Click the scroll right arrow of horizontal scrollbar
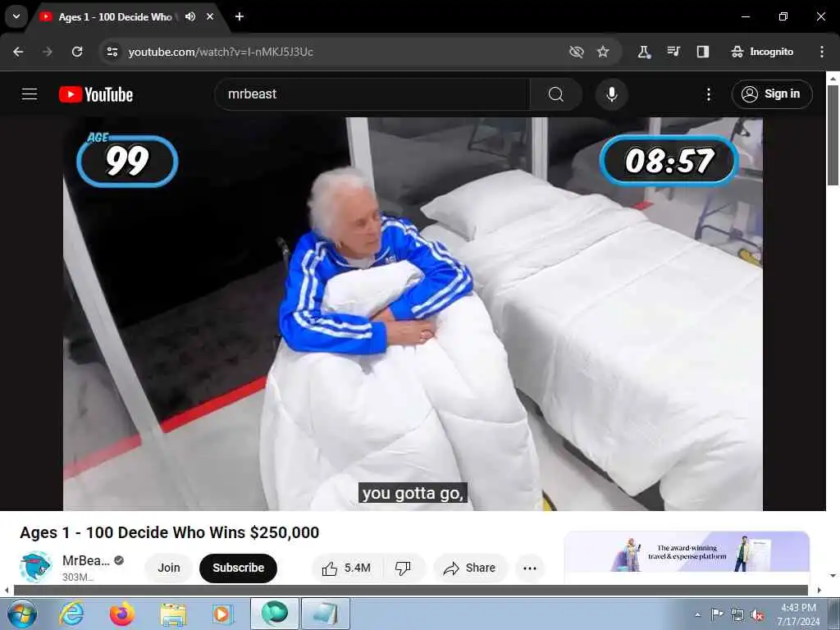Image resolution: width=840 pixels, height=630 pixels. coord(819,591)
